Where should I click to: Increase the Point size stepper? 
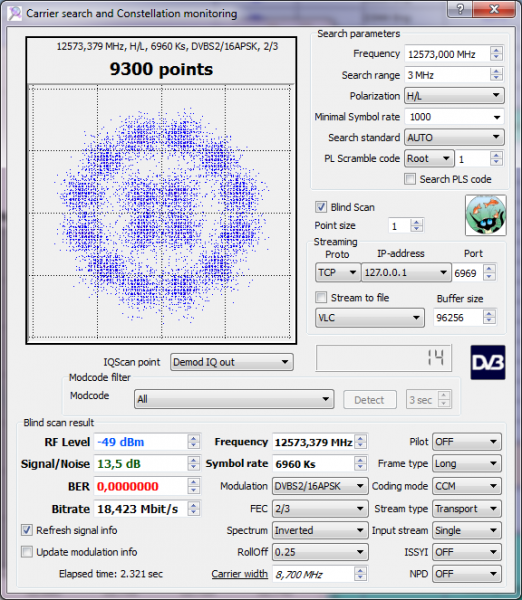(416, 222)
